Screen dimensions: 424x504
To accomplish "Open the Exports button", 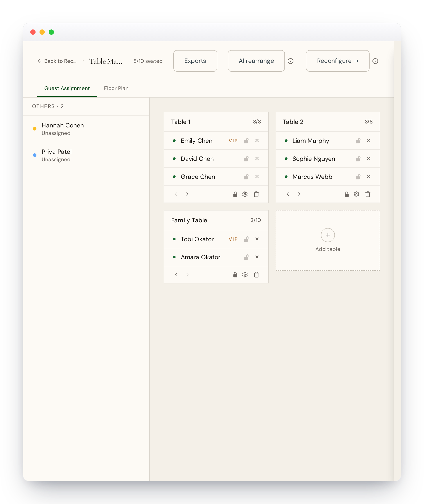I will (195, 61).
